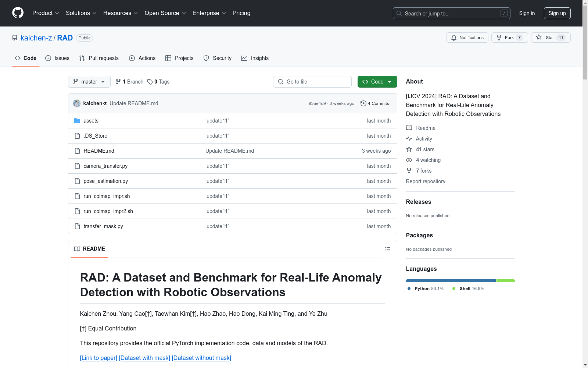Open the README outline list icon
Screen dimensions: 588x368
tap(387, 249)
